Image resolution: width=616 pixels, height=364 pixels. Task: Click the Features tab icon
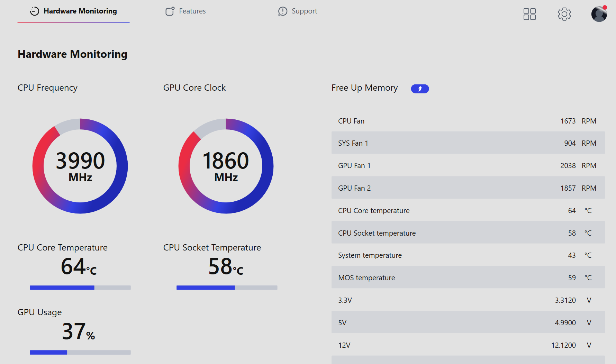point(170,11)
